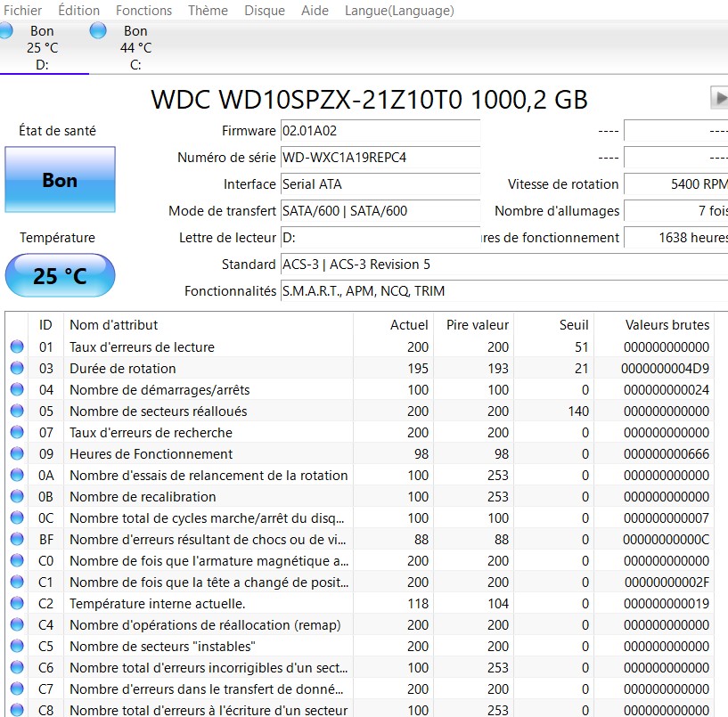This screenshot has height=717, width=728.
Task: Click the drive title WDC WD10SPZX-21Z10T0 1000,2 GB
Action: pyautogui.click(x=369, y=99)
